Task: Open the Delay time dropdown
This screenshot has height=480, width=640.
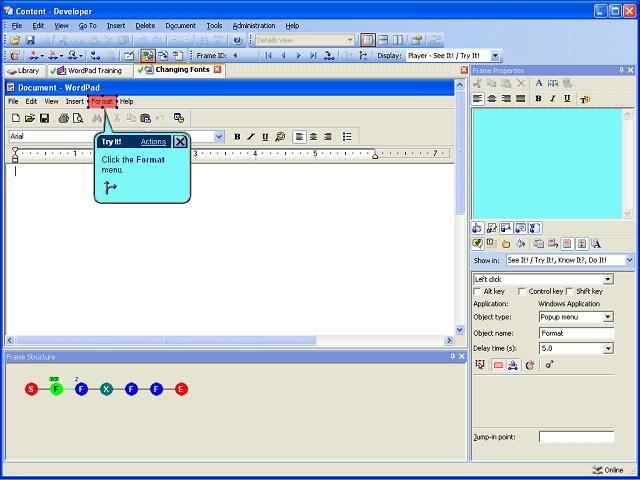Action: (x=608, y=349)
